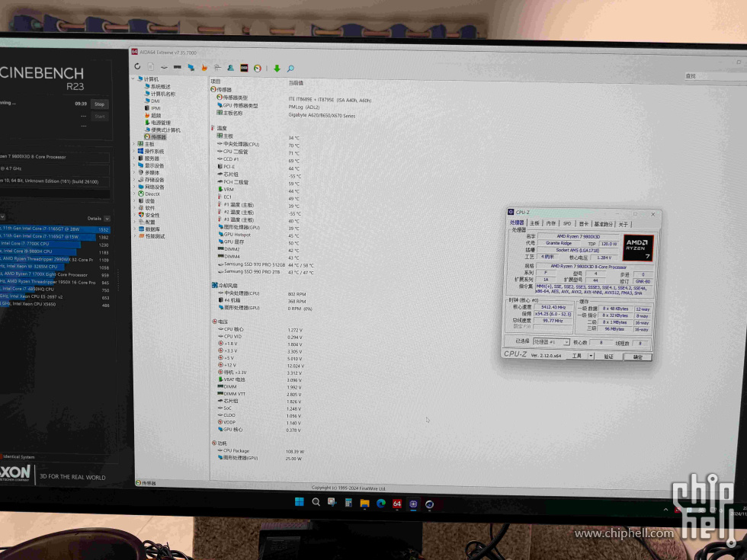The image size is (747, 560).
Task: Expand the 多媒体 tree node
Action: coord(134,172)
